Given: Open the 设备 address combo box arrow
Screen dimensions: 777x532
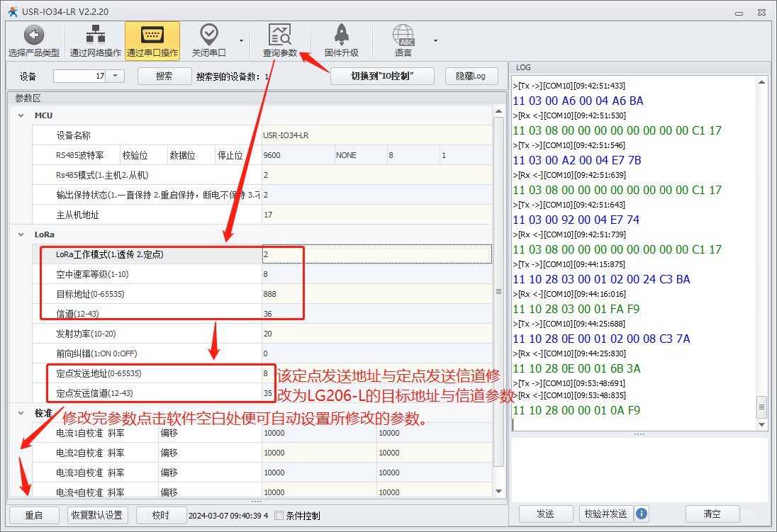Looking at the screenshot, I should pos(115,76).
